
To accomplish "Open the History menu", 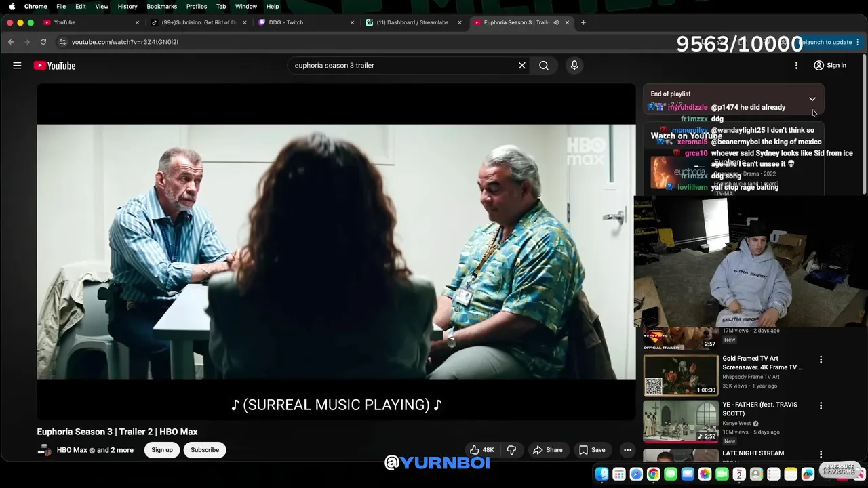I will [x=127, y=7].
